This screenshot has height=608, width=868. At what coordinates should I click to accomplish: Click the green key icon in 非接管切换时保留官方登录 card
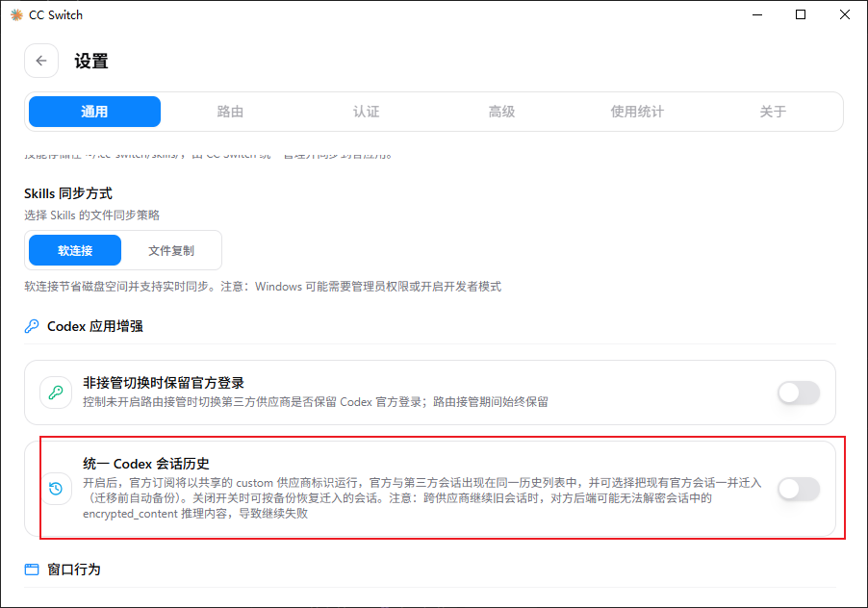click(56, 393)
